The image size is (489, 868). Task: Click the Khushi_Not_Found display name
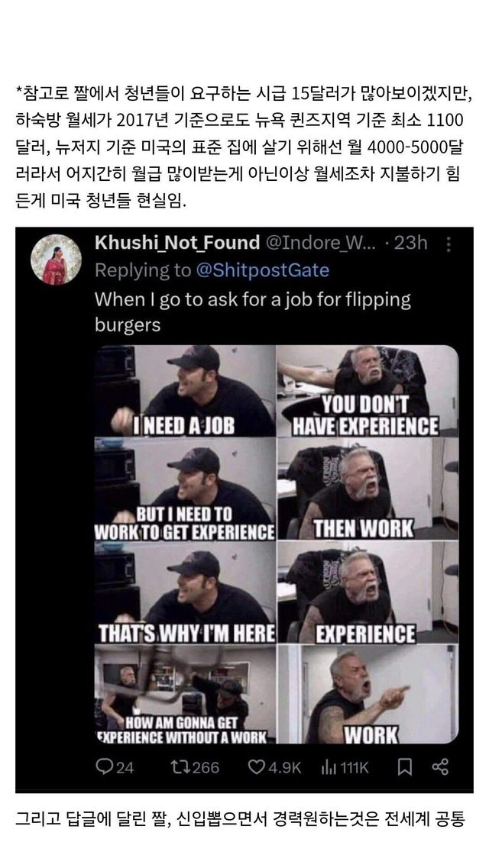(x=177, y=243)
